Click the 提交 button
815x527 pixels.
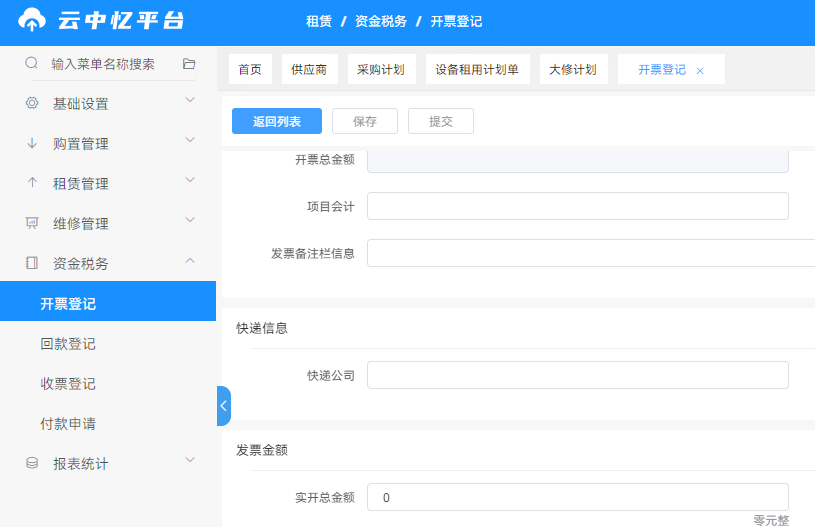(441, 121)
